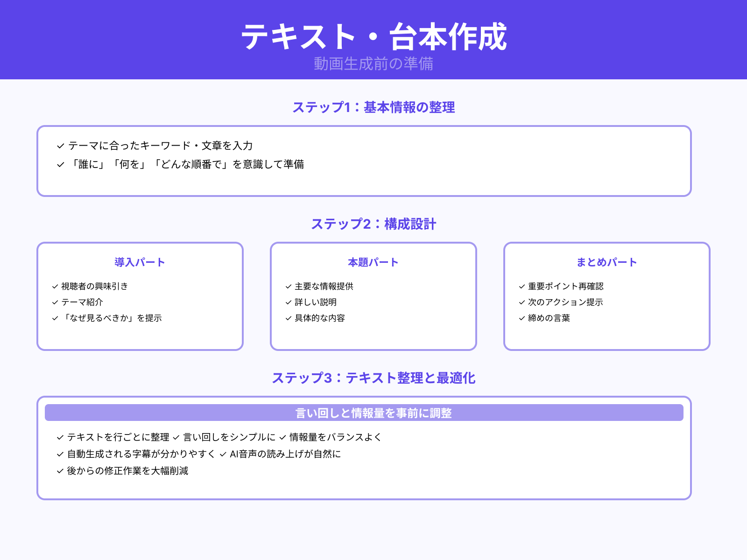Expand the 本題パート card
Screen dimensions: 747x560
373,262
